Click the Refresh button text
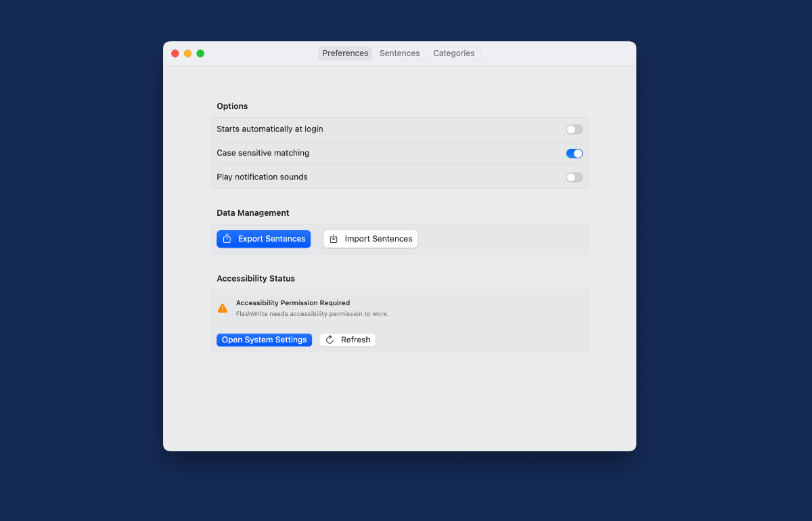 tap(355, 340)
